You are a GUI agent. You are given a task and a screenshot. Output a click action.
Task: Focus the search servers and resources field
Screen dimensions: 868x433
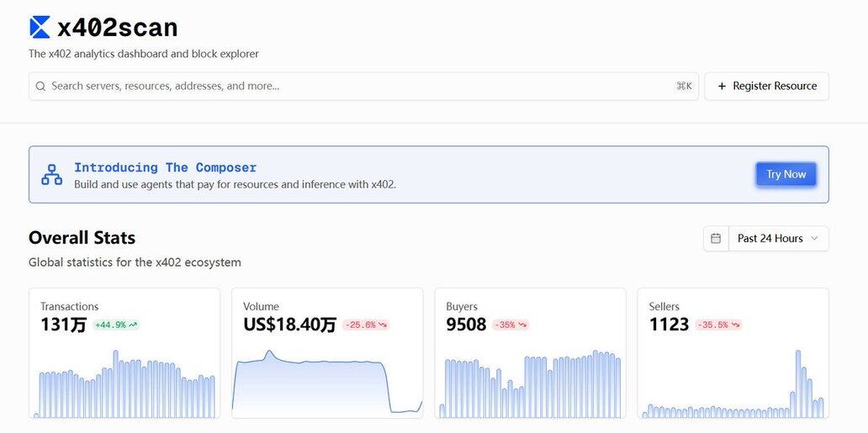[x=353, y=86]
